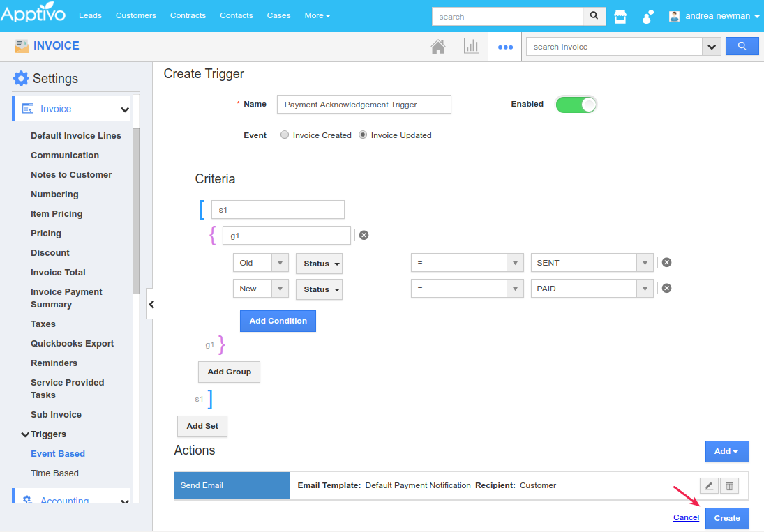Open the Invoice reports chart icon

pyautogui.click(x=472, y=47)
